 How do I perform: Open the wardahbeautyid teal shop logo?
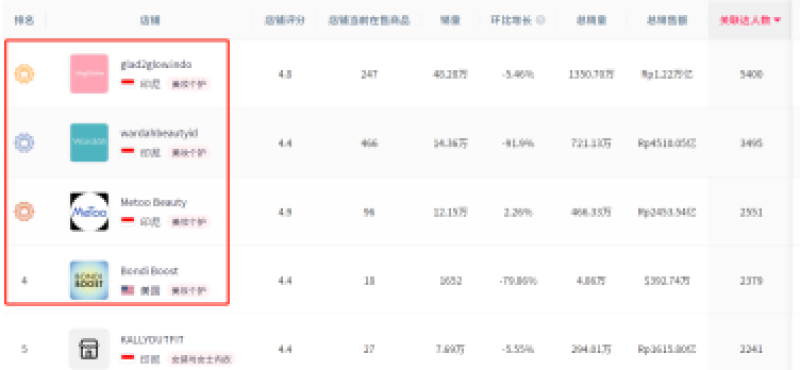(89, 142)
